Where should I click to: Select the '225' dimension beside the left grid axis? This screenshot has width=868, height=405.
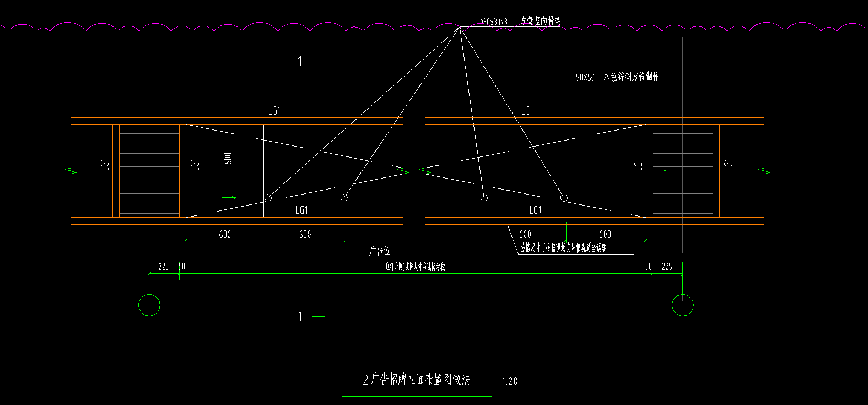point(164,267)
